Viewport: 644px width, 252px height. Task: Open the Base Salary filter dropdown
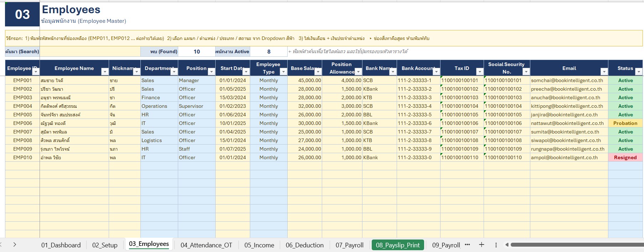point(318,72)
